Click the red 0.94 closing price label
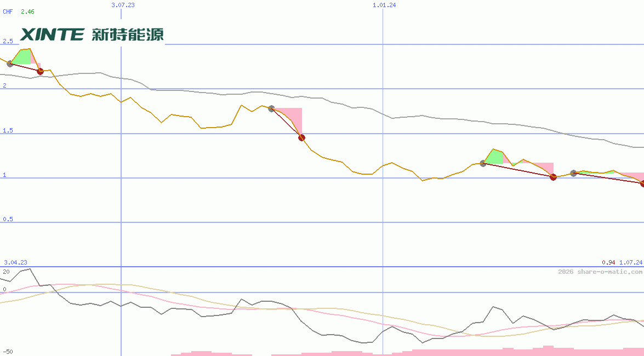 607,263
